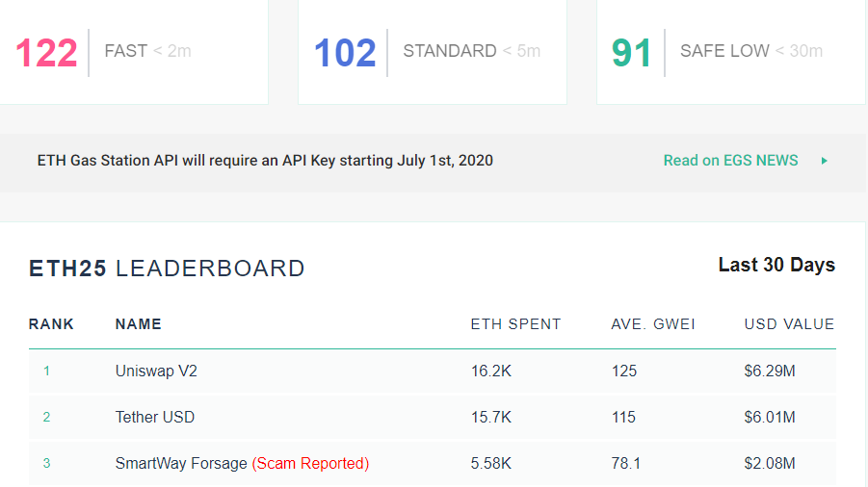Viewport: 868px width, 487px height.
Task: Sort by the USD VALUE column header
Action: pyautogui.click(x=789, y=324)
